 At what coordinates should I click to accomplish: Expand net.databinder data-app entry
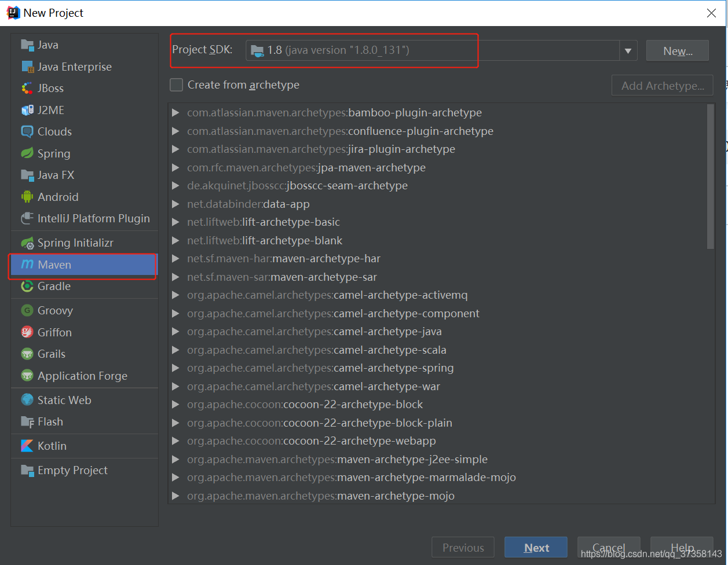(175, 204)
